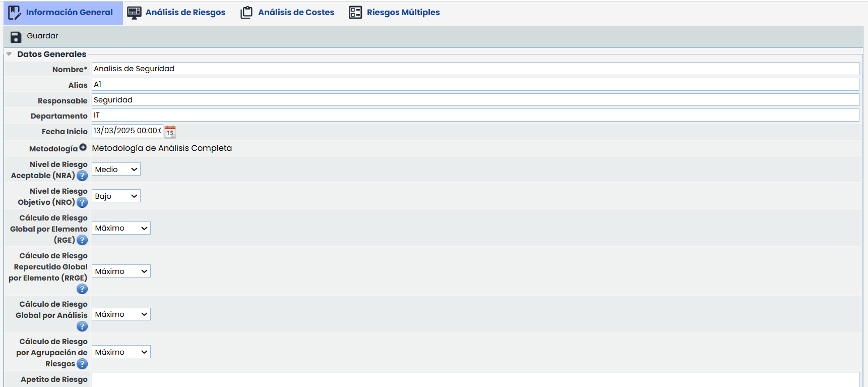Expand the Nivel de Riesgo Objetivo dropdown
The image size is (868, 387).
[x=116, y=196]
